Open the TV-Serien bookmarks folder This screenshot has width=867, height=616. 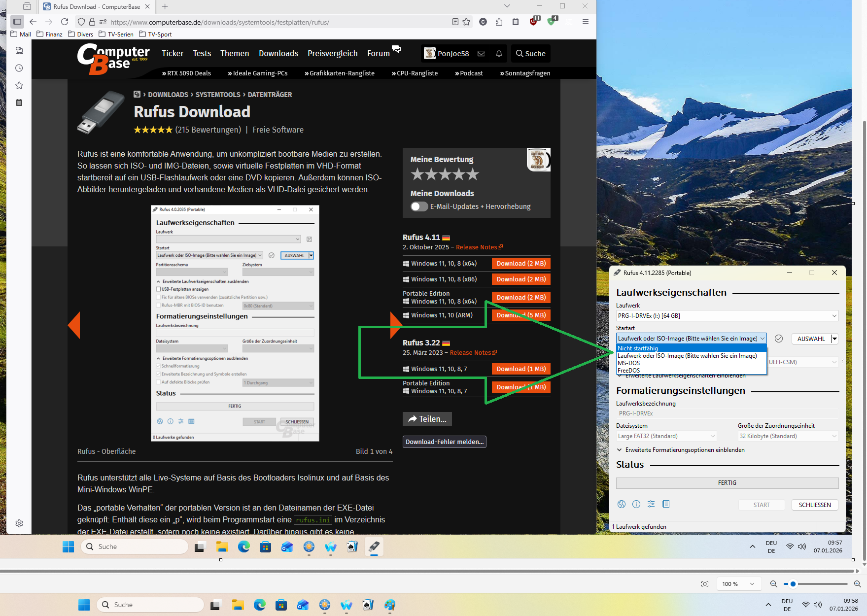point(116,34)
